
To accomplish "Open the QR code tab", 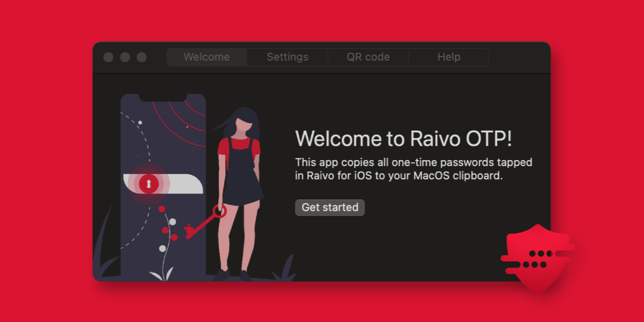I will 368,56.
